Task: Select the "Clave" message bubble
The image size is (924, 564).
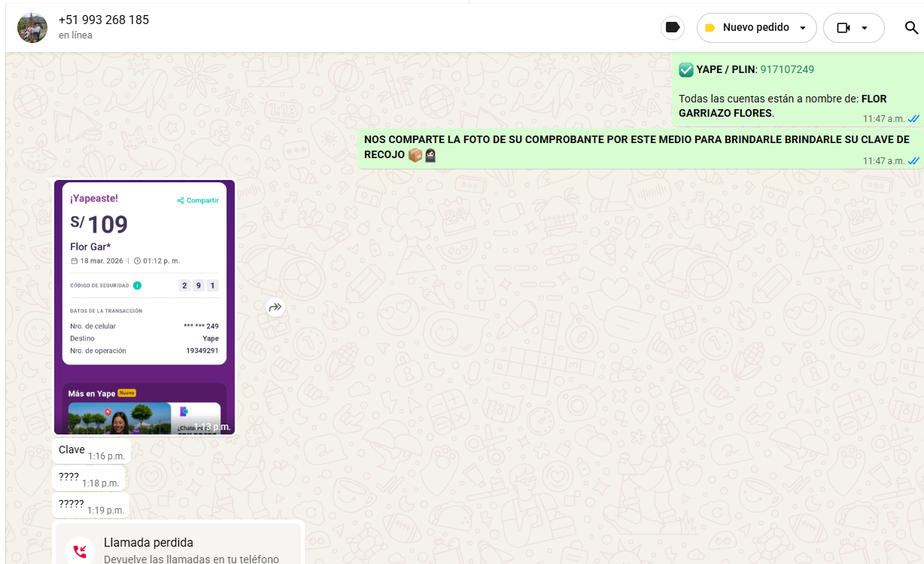Action: pyautogui.click(x=72, y=450)
